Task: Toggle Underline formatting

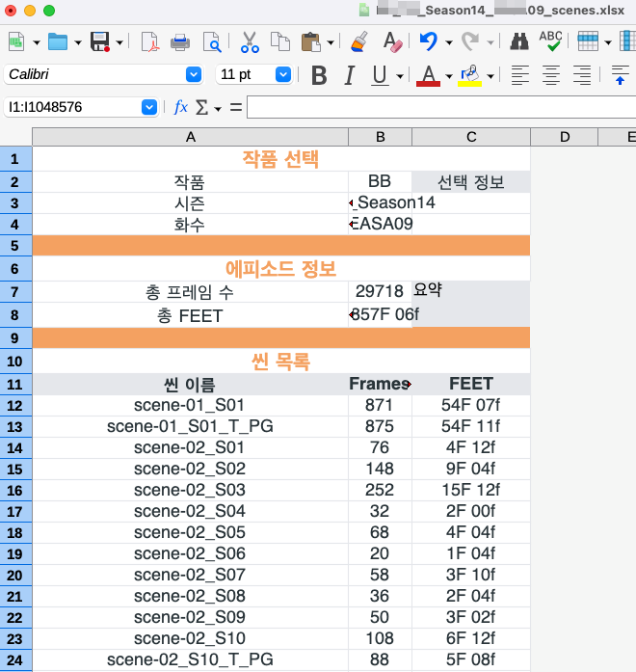Action: pos(380,76)
